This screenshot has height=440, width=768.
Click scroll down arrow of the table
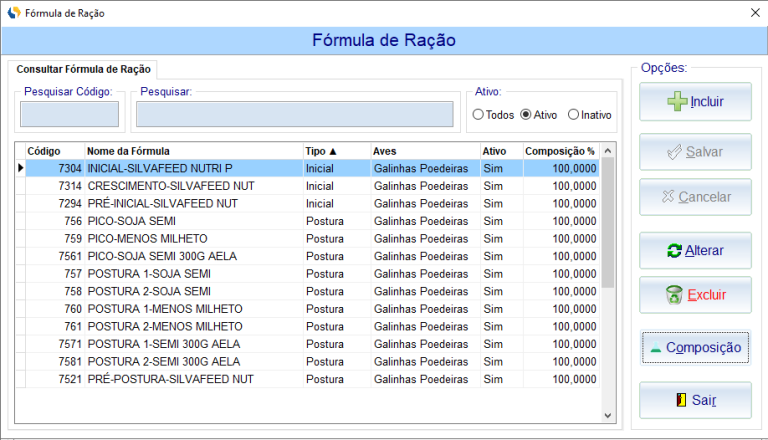[608, 414]
